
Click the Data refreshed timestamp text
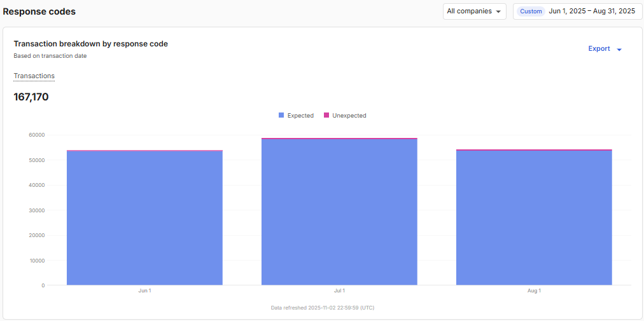point(323,308)
